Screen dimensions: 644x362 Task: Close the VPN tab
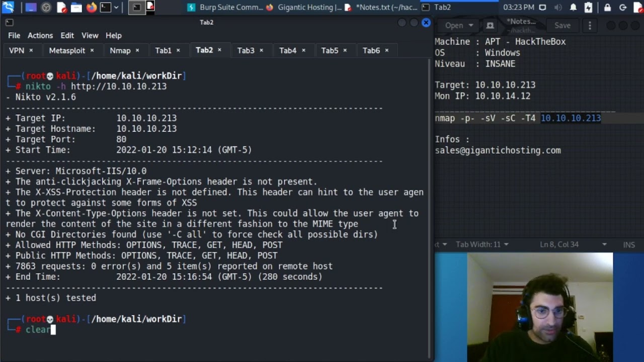click(31, 50)
